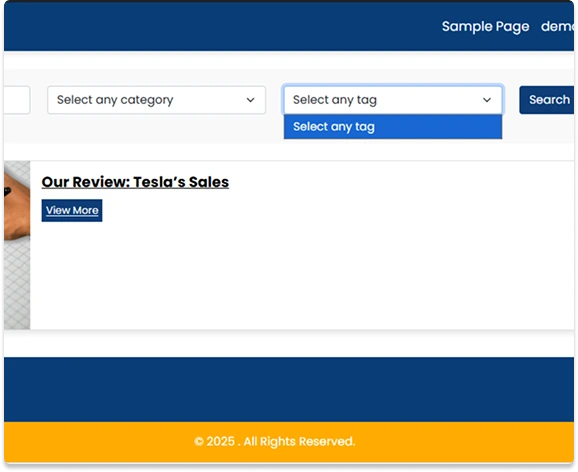Collapse the Select any tag dropdown
Screen dimensions: 578x472
point(393,100)
